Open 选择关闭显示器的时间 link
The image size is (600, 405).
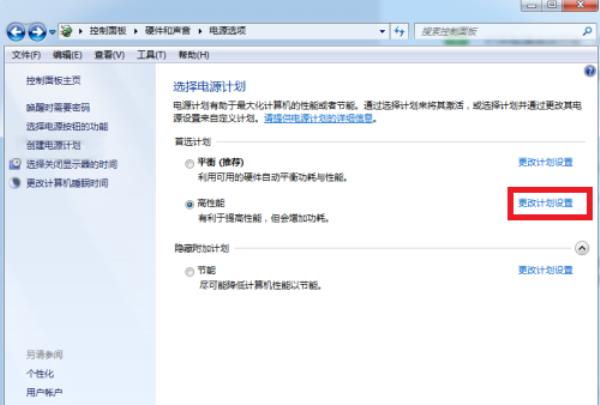pos(72,164)
